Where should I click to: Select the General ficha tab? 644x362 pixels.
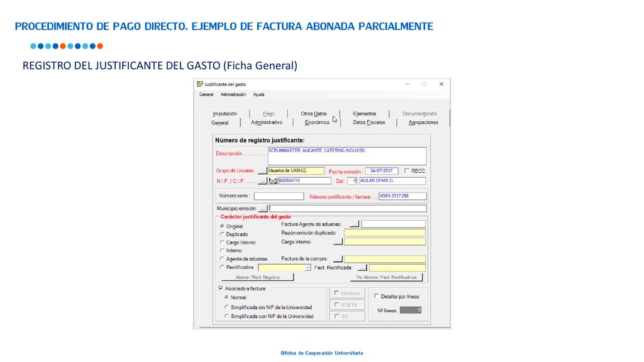click(219, 123)
